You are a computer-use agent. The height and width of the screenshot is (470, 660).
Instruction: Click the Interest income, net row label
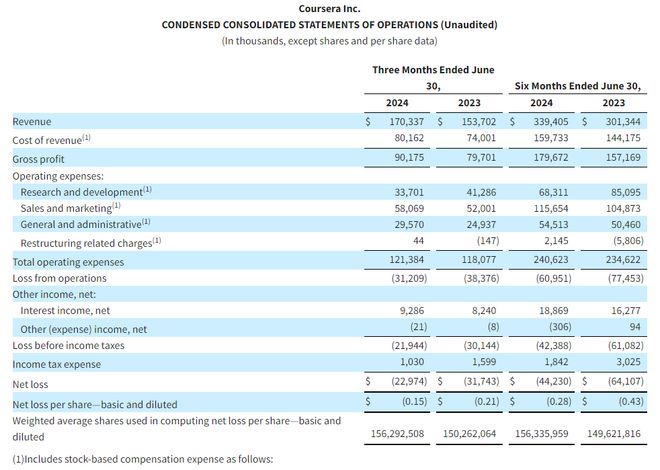click(x=67, y=311)
